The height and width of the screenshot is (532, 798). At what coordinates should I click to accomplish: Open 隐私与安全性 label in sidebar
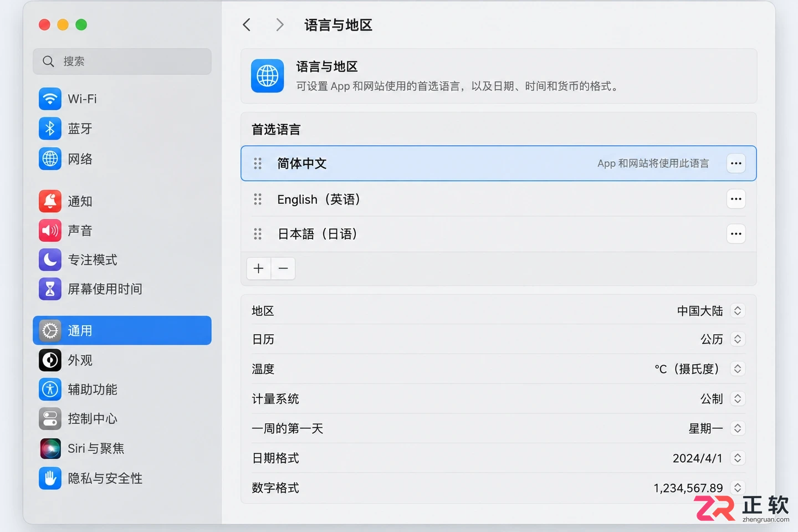click(x=105, y=478)
